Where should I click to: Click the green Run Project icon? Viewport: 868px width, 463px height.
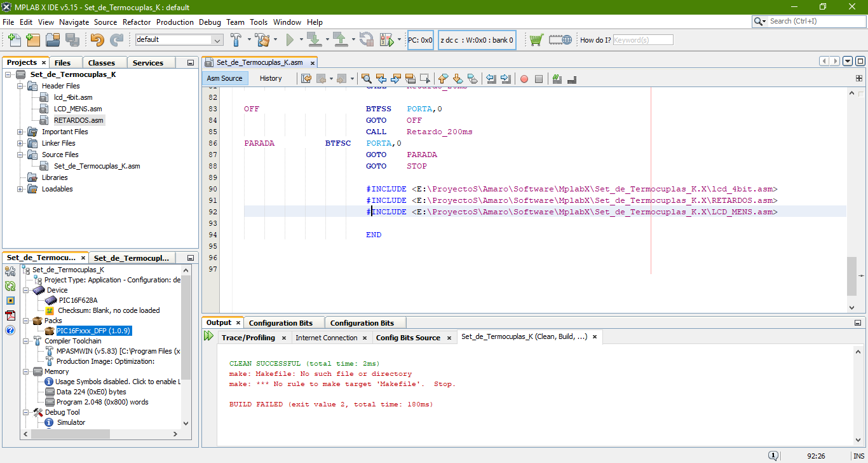tap(290, 40)
